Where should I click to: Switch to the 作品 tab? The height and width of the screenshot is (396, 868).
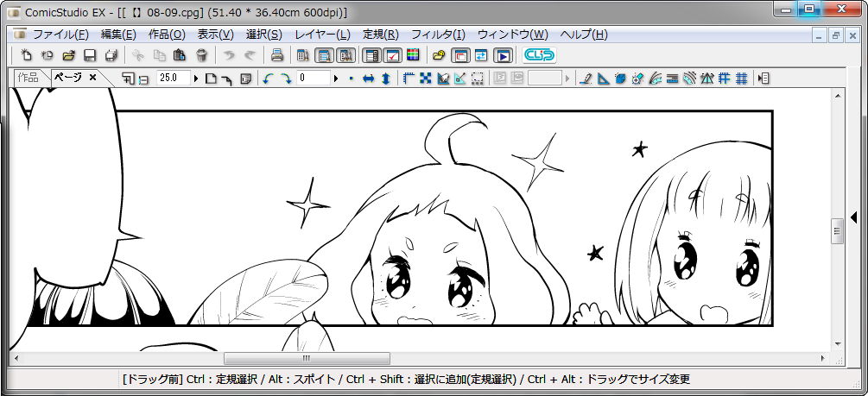click(28, 78)
